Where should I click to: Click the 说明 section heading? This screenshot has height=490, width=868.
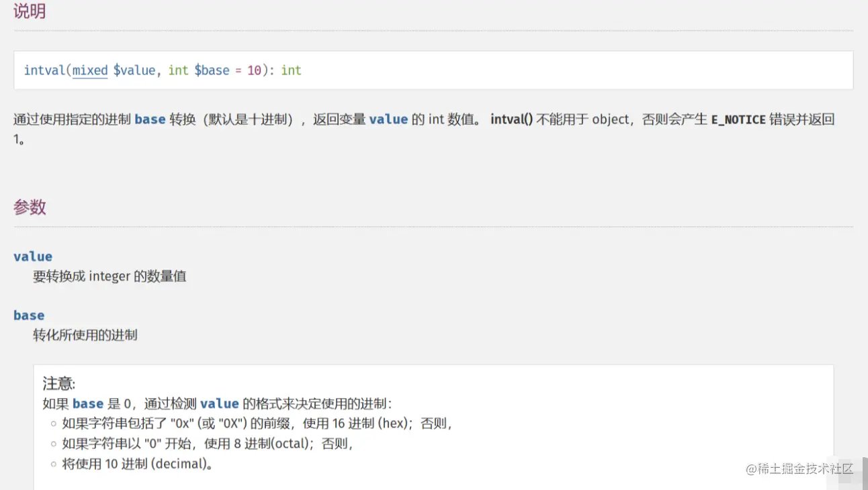[x=30, y=11]
